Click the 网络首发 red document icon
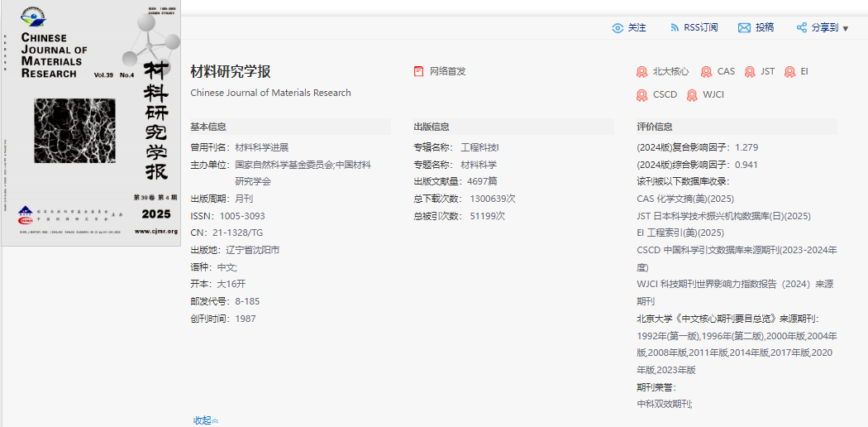 tap(419, 71)
